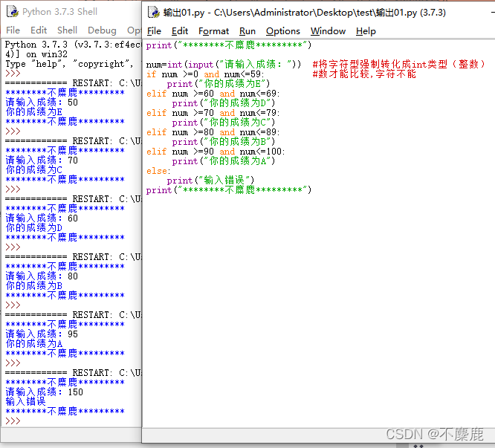Click last print asterisks line in editor
This screenshot has height=448, width=495.
click(x=229, y=190)
